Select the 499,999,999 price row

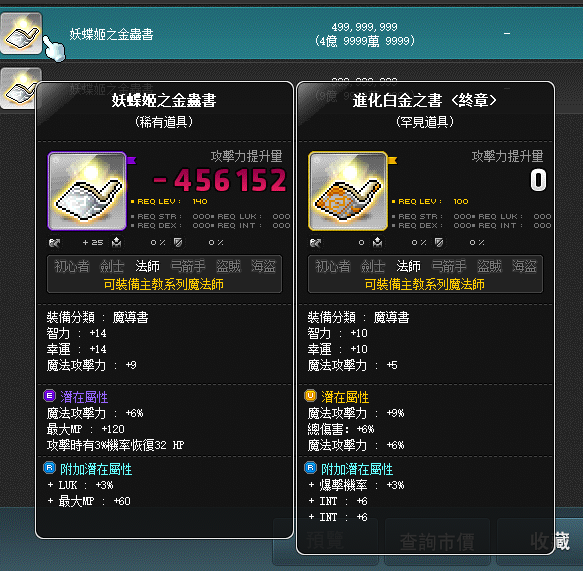pos(292,33)
